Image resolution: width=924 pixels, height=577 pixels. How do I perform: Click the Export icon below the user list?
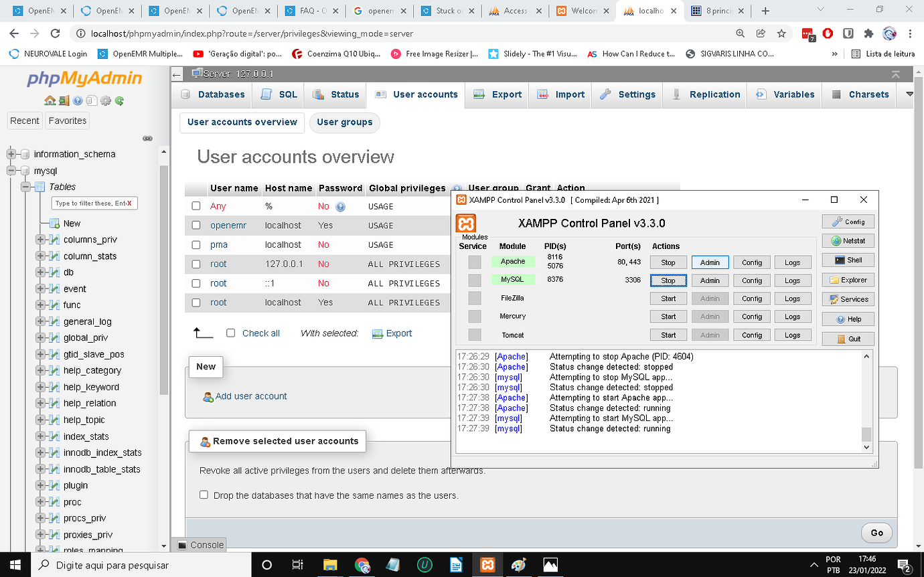(376, 333)
